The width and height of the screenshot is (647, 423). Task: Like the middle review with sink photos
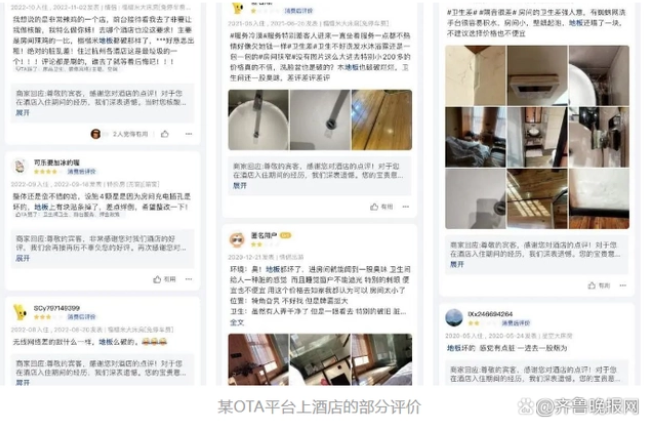(x=382, y=207)
